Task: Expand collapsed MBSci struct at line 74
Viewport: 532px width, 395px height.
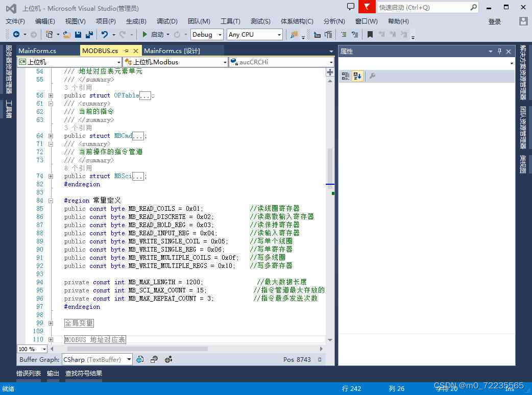Action: [51, 176]
